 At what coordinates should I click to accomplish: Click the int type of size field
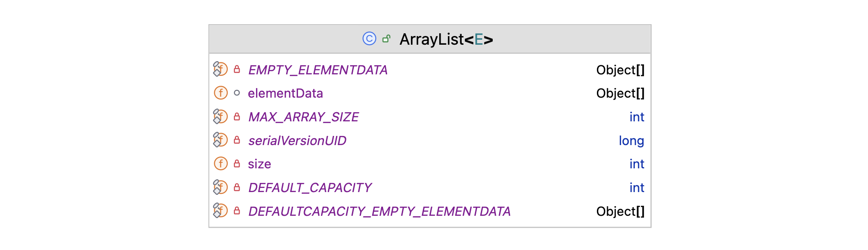coord(637,164)
